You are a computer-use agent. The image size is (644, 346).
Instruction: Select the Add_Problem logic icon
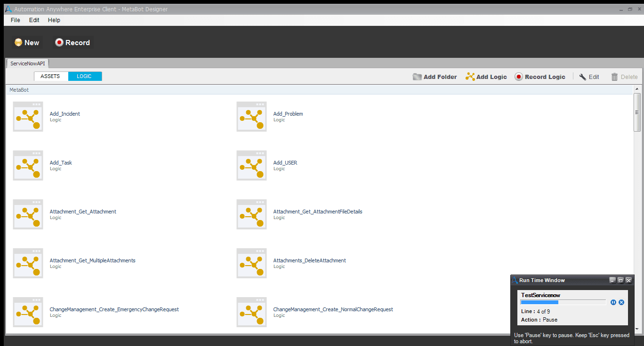(x=251, y=117)
